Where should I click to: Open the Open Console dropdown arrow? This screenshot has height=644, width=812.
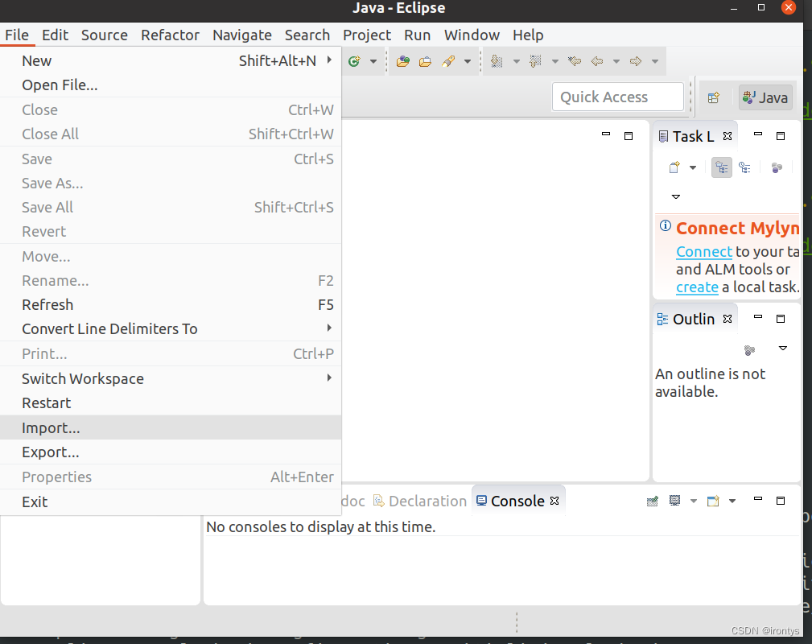click(732, 501)
